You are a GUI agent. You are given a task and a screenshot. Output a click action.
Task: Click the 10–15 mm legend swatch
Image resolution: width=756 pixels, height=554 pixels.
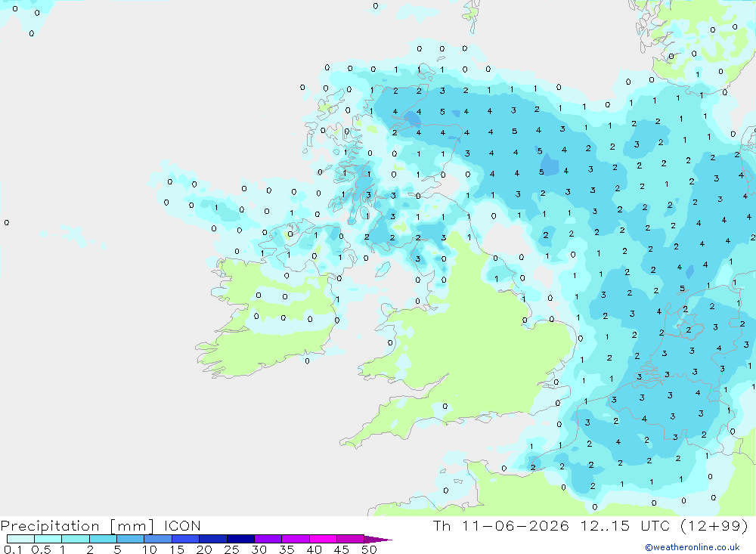(158, 539)
